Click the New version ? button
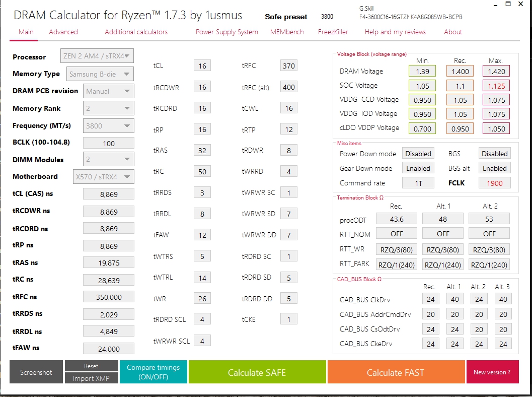 (x=492, y=372)
